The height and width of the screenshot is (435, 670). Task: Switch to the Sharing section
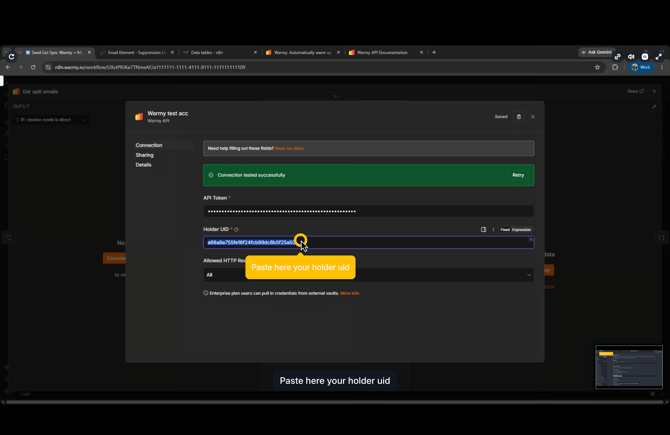(x=144, y=155)
